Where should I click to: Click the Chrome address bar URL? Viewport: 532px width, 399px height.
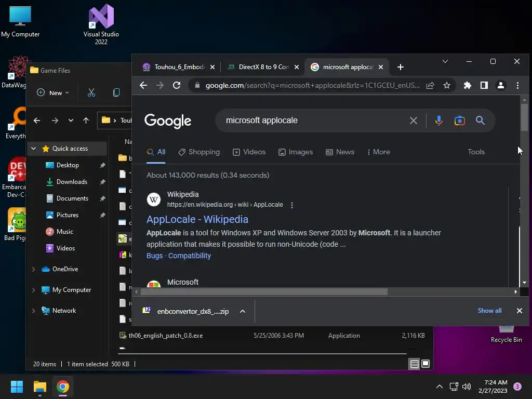(x=312, y=86)
